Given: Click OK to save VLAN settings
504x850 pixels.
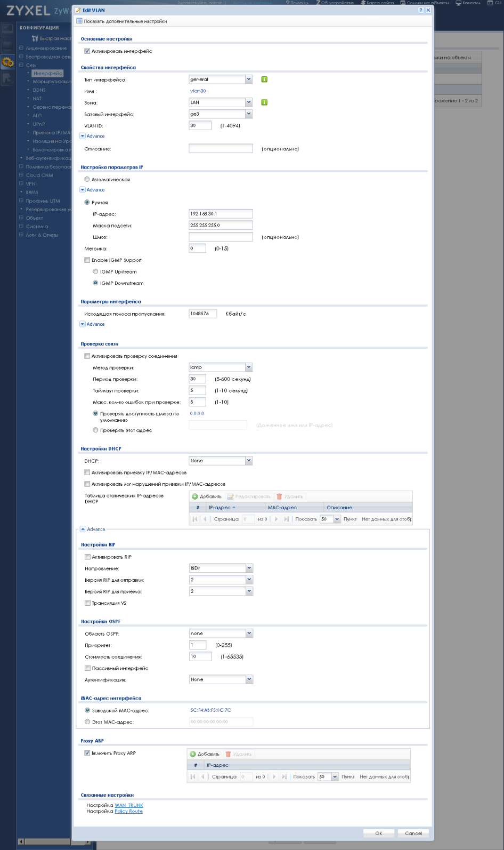Looking at the screenshot, I should coord(379,833).
